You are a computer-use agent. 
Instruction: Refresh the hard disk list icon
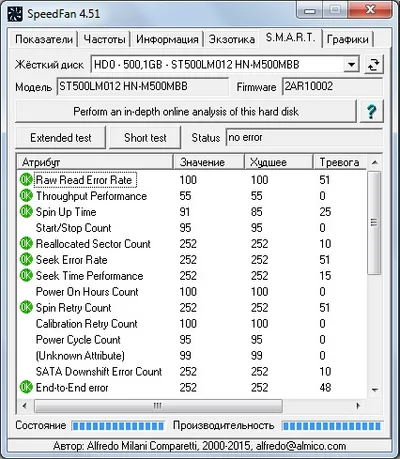[374, 65]
